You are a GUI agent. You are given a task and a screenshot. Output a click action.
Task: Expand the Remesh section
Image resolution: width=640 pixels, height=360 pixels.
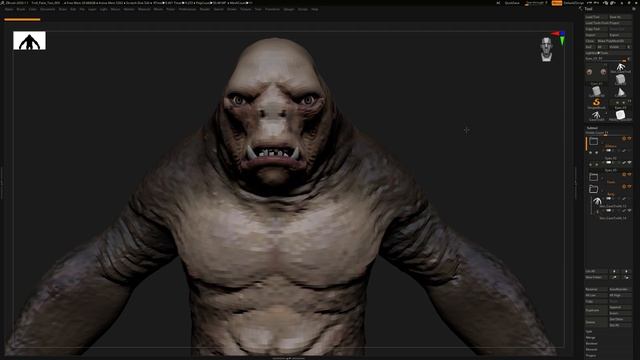coord(591,349)
